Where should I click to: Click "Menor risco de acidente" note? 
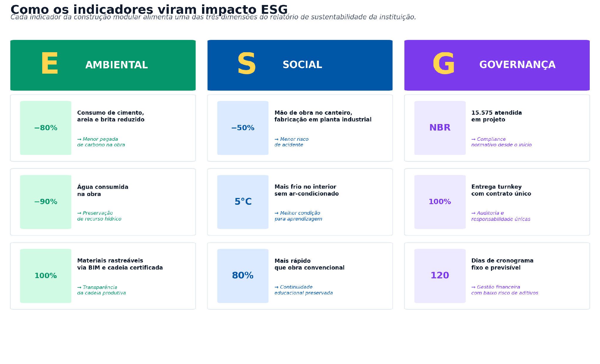click(291, 142)
